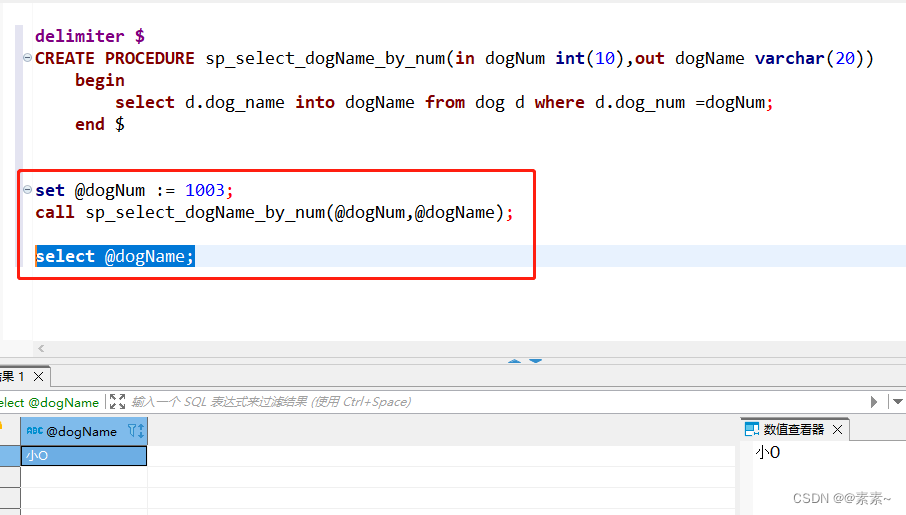Viewport: 906px width, 515px height.
Task: Close the value viewer panel tab
Action: tap(837, 429)
